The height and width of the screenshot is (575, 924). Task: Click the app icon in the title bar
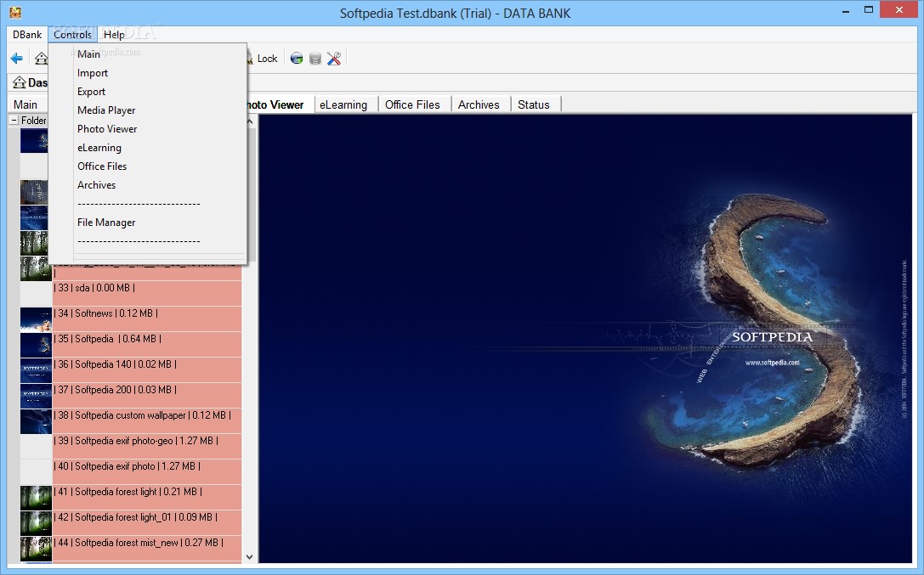coord(15,12)
